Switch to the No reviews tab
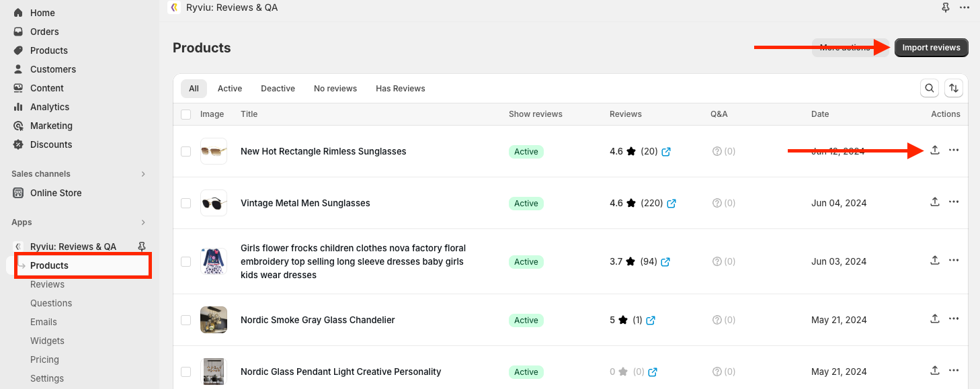This screenshot has height=389, width=980. click(335, 89)
